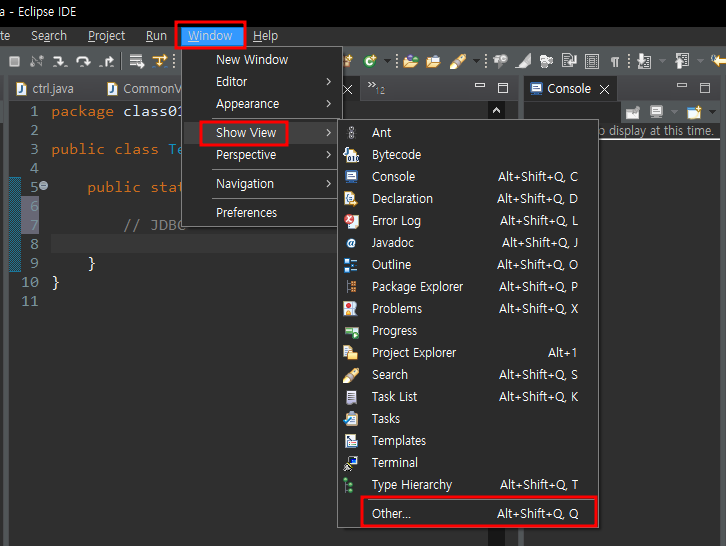The width and height of the screenshot is (726, 546).
Task: Click the Drop to Frame toolbar icon
Action: pos(137,61)
